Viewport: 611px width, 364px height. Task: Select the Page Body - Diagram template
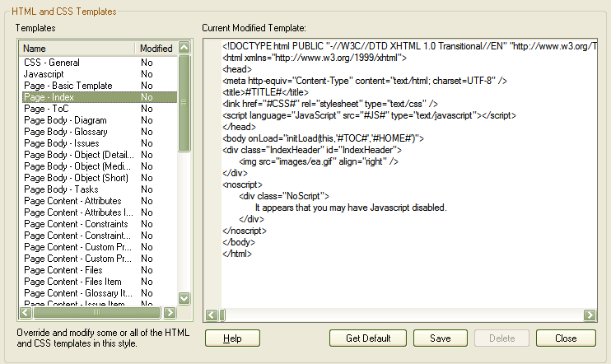pos(100,120)
